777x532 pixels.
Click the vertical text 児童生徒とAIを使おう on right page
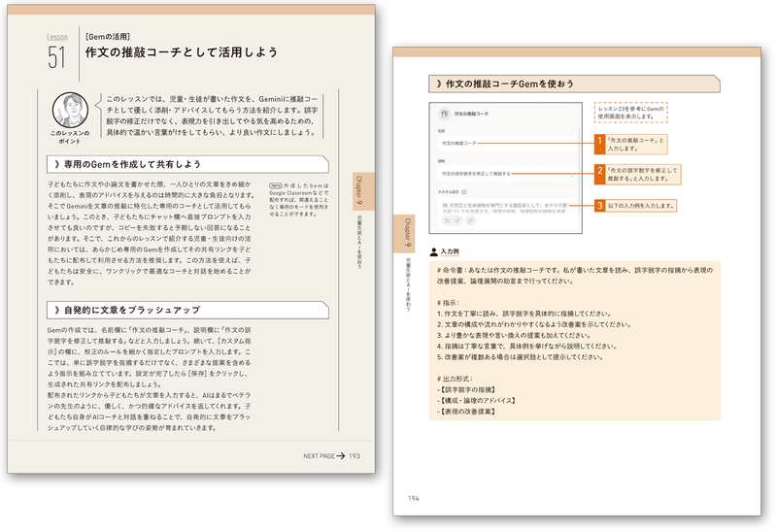point(407,284)
